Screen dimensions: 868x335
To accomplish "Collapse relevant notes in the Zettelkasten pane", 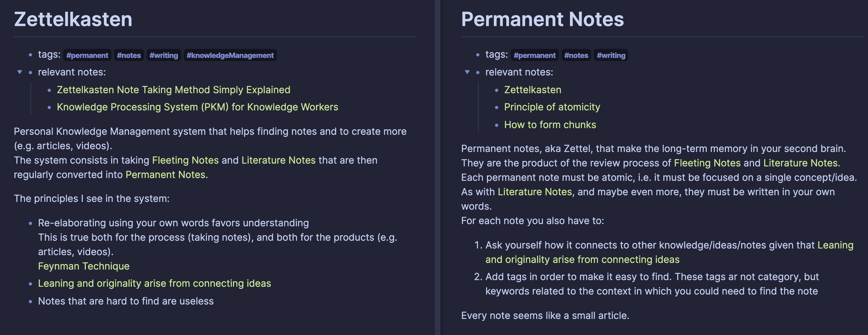I will [x=20, y=72].
